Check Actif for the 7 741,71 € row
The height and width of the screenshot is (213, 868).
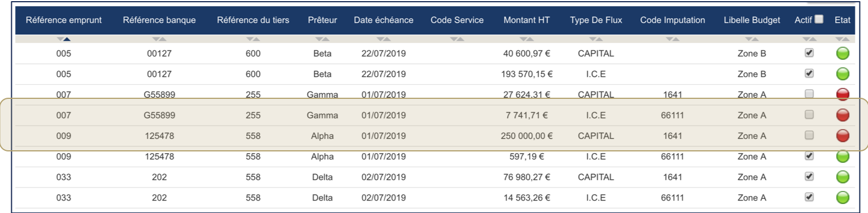[x=809, y=115]
